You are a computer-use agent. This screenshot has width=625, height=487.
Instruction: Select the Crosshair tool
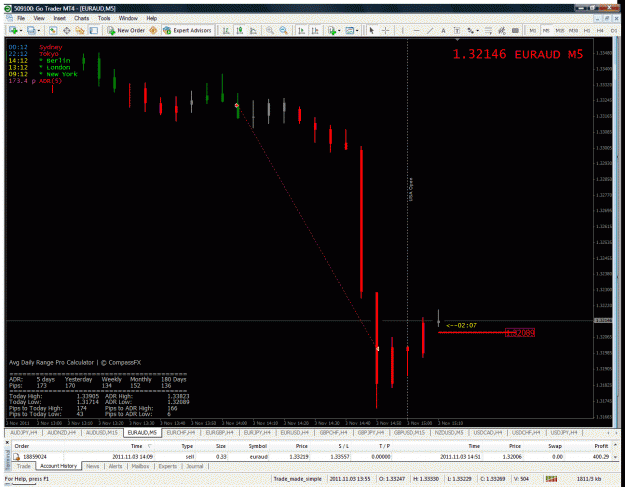(385, 30)
